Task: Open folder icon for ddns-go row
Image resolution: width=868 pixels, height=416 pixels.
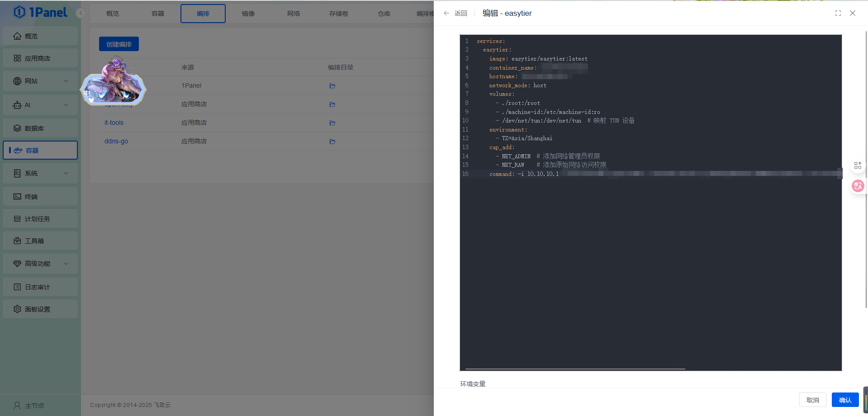Action: tap(332, 142)
